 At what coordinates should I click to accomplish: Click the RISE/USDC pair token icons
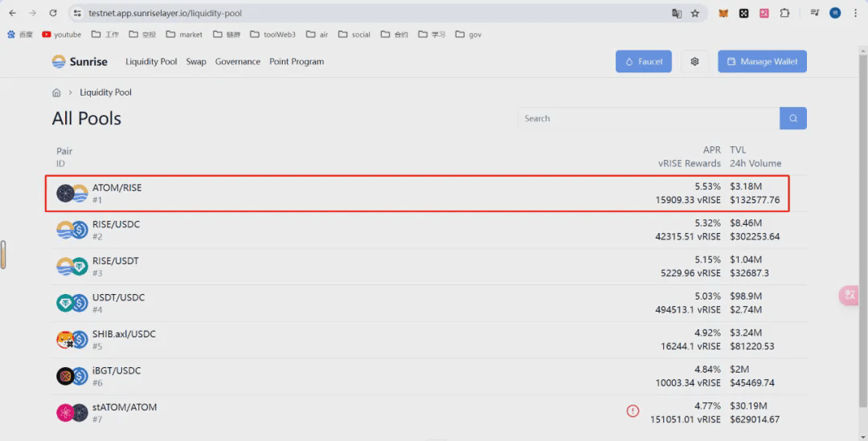[72, 230]
